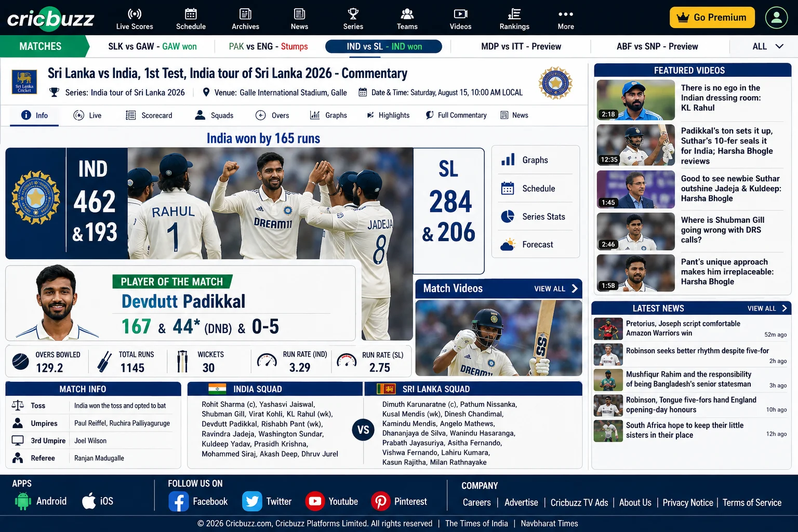
Task: Open the Advertise footer link
Action: click(521, 502)
